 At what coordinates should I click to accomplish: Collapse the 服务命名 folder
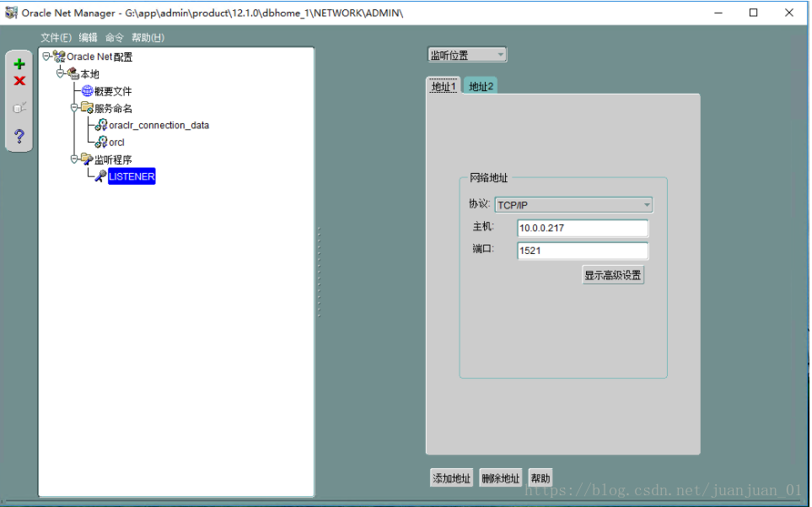click(74, 108)
